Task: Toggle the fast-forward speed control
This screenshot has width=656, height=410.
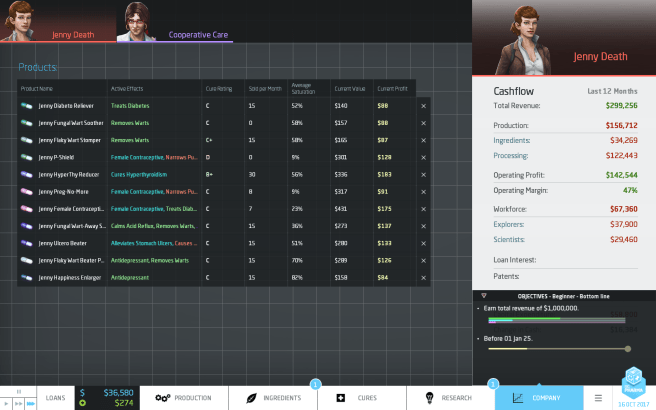Action: coord(21,404)
